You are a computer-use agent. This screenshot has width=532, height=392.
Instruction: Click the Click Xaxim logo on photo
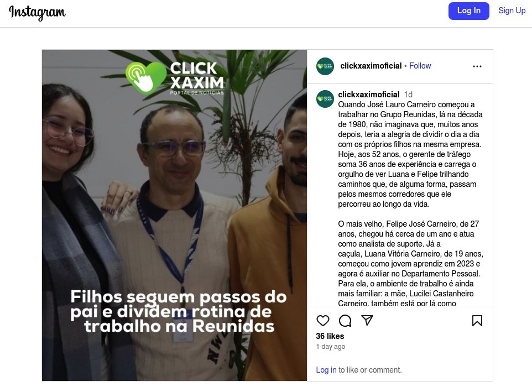click(x=175, y=79)
